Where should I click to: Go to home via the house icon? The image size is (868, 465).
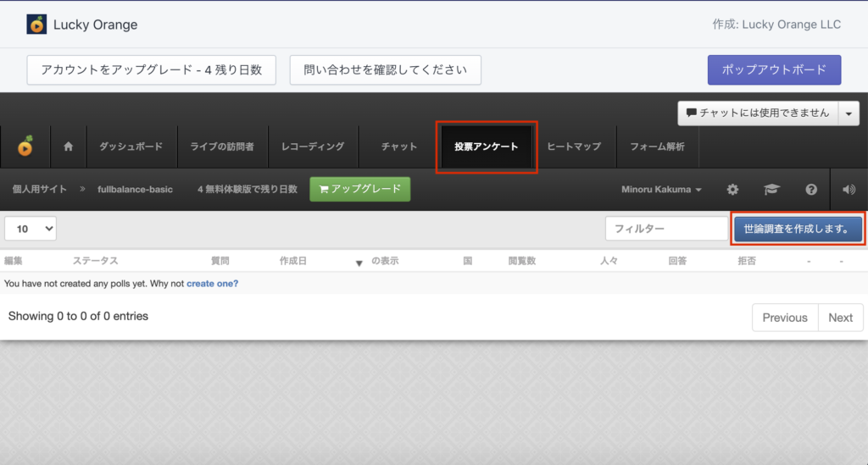(x=68, y=147)
